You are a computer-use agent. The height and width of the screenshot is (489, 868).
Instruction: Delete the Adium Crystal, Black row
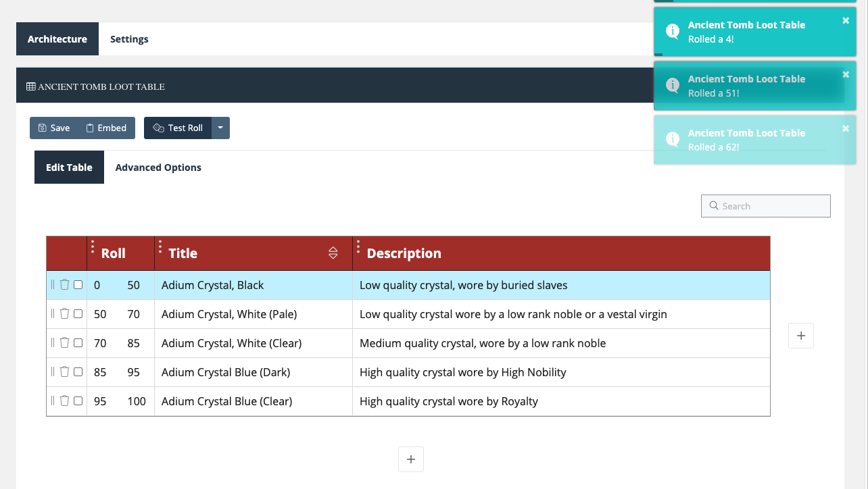tap(64, 285)
